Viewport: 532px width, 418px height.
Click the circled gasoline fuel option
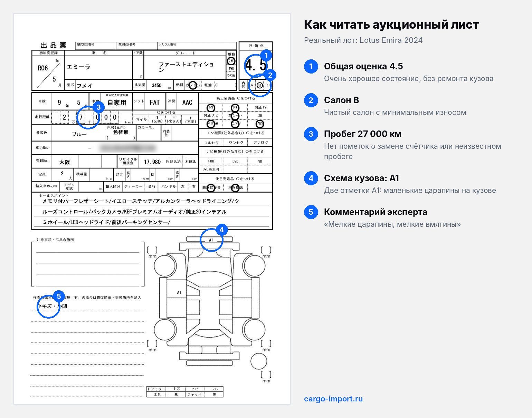(193, 85)
